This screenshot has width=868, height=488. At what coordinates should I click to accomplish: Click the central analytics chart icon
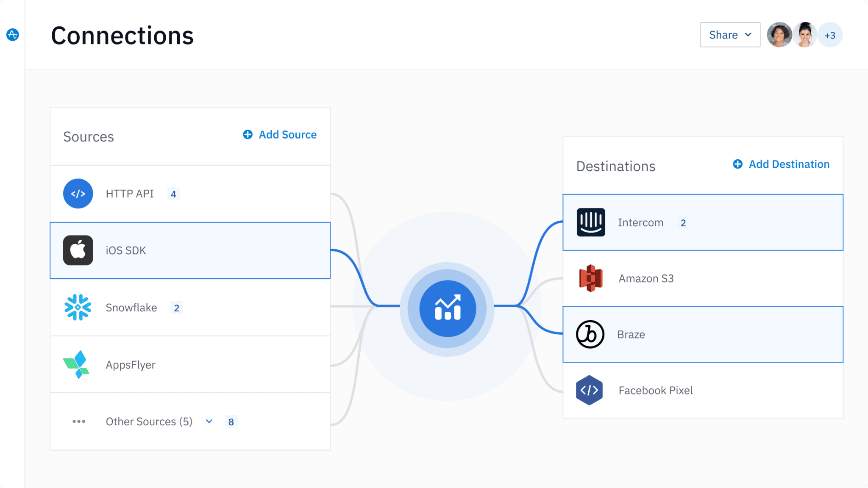[x=448, y=308]
